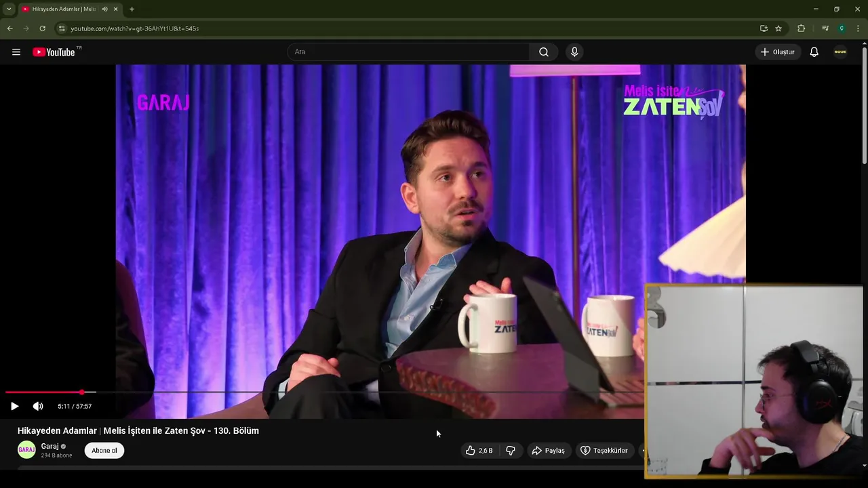Screen dimensions: 868x488
Task: Select the youtube.com URL in address bar
Action: pyautogui.click(x=134, y=28)
